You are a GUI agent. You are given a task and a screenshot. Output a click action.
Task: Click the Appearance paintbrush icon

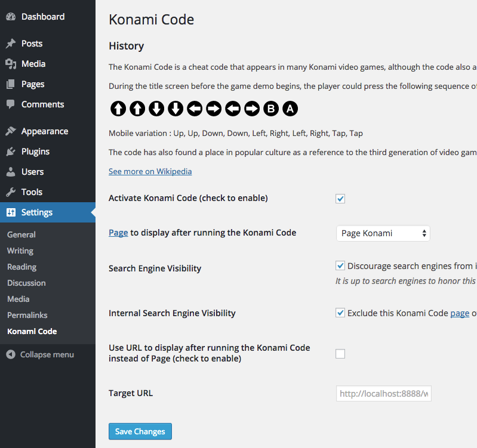tap(11, 131)
